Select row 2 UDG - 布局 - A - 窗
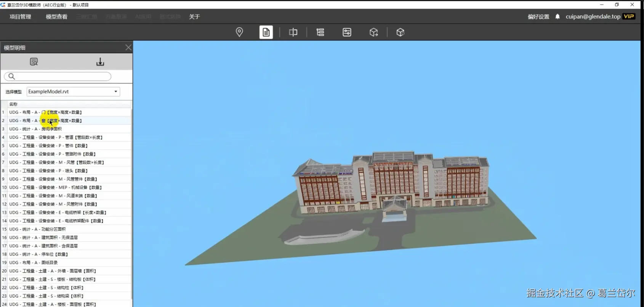 tap(66, 121)
